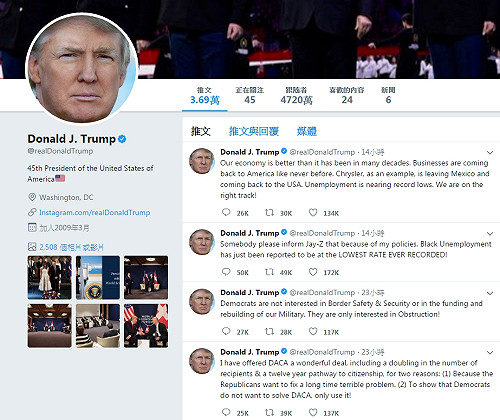Switch to the 推文與回覆 tab
This screenshot has height=420, width=500.
click(254, 131)
